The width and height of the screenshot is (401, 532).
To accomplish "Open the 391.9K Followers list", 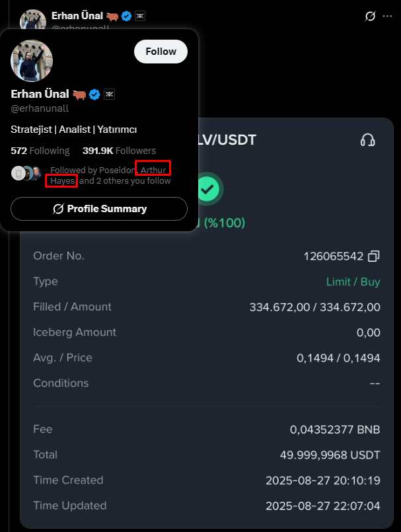I will (x=119, y=151).
